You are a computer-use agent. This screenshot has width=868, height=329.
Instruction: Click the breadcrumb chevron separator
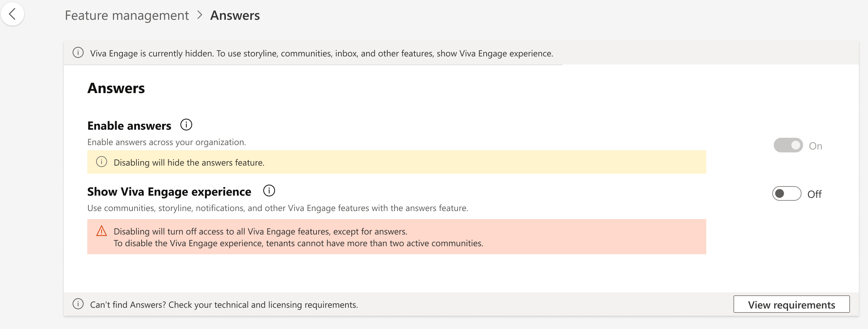coord(199,15)
